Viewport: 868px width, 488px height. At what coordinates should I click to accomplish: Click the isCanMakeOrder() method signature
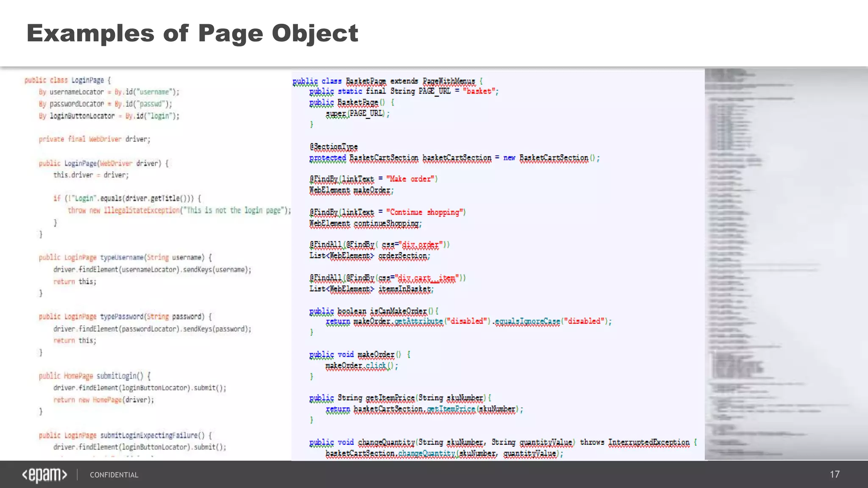(x=374, y=311)
